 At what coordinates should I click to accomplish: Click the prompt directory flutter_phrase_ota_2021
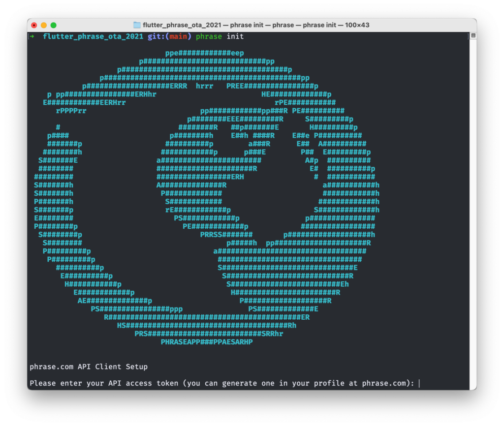[93, 36]
